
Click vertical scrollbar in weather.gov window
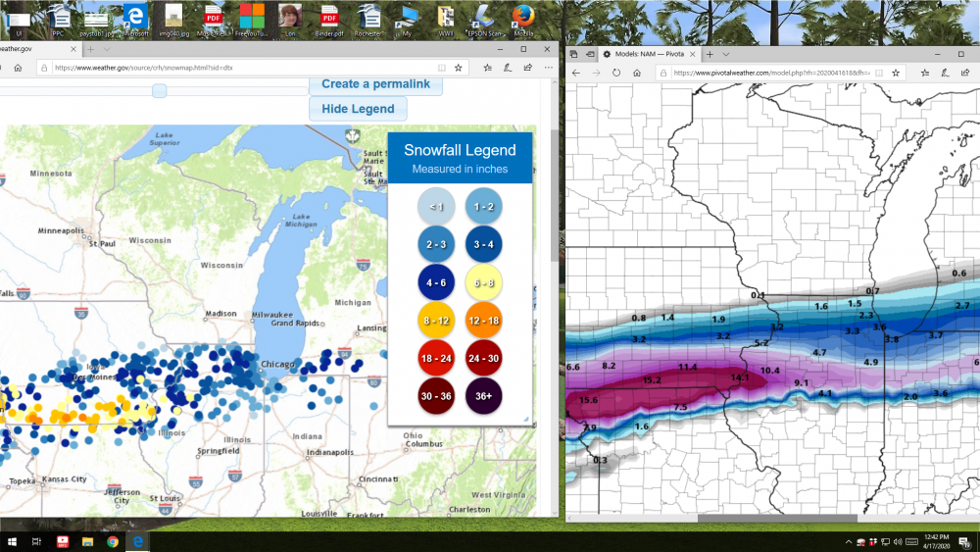555,196
